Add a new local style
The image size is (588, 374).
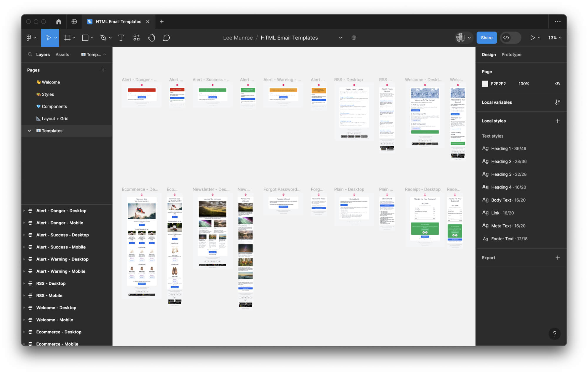click(x=557, y=121)
